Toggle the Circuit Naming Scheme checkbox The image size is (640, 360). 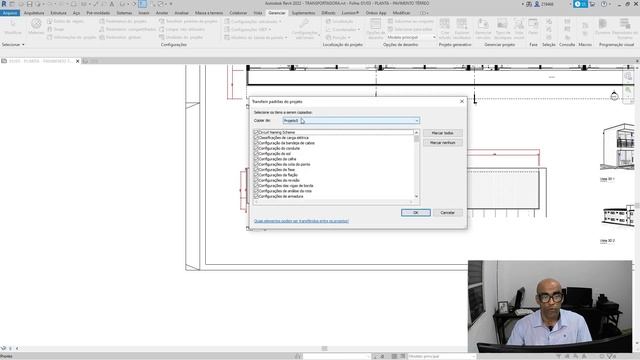[x=256, y=132]
